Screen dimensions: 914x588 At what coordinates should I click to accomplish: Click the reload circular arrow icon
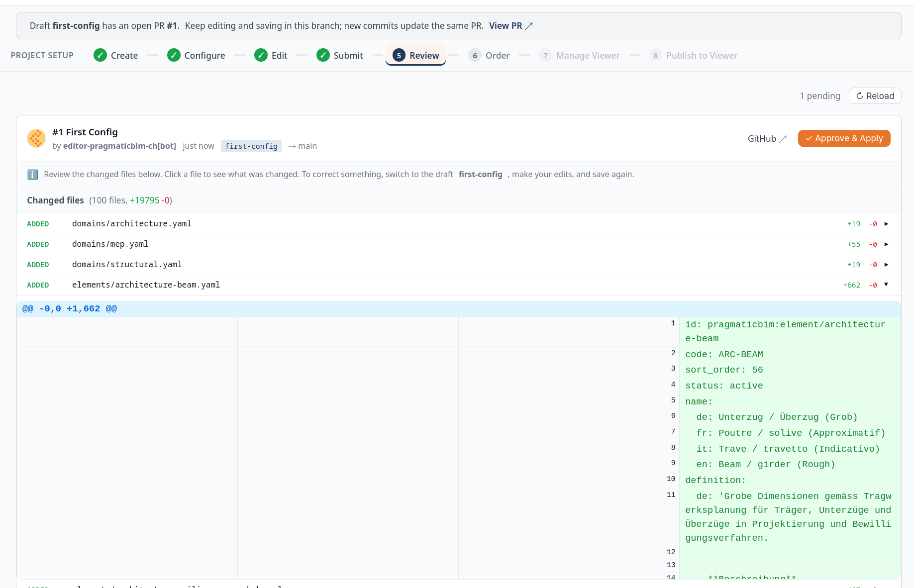[859, 96]
